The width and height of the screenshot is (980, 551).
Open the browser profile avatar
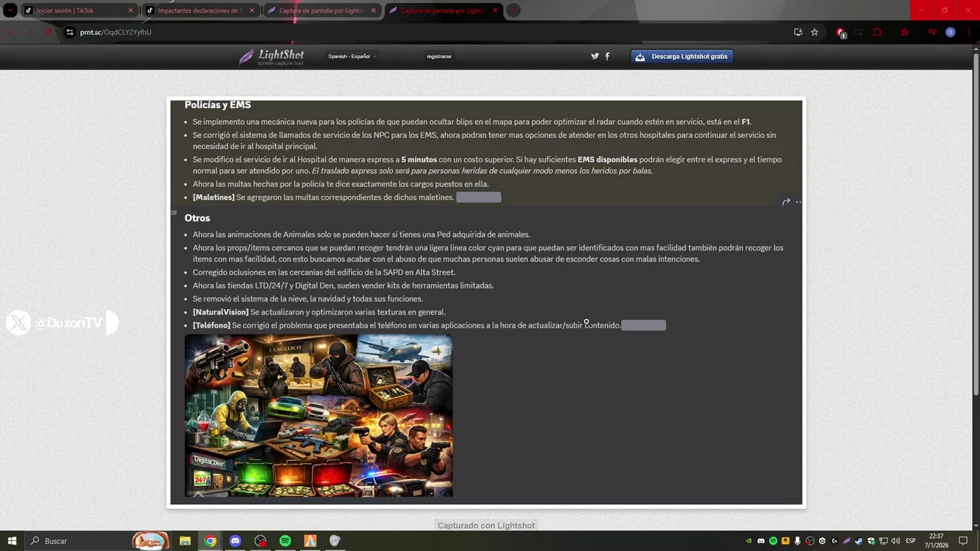pyautogui.click(x=950, y=32)
